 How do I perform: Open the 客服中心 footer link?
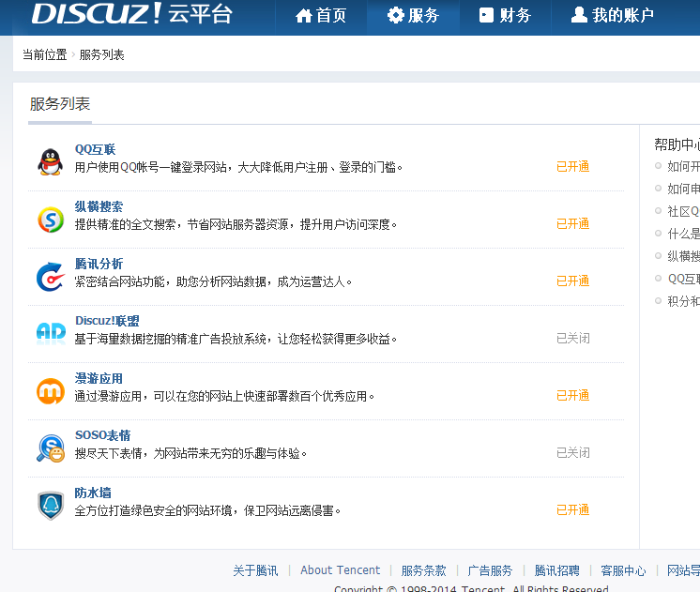coord(623,570)
